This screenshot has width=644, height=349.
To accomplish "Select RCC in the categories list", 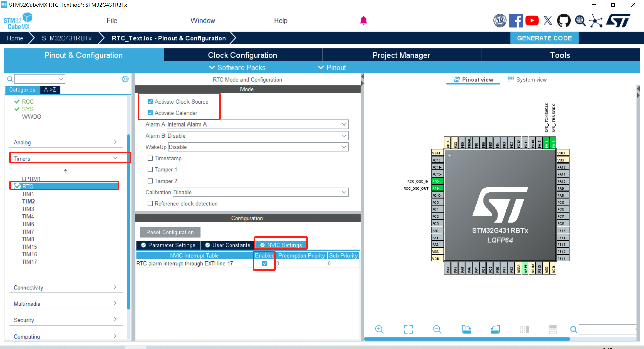I will click(x=28, y=102).
